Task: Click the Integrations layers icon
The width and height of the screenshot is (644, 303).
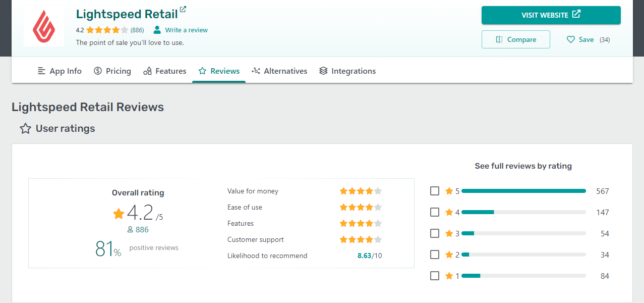Action: point(323,71)
